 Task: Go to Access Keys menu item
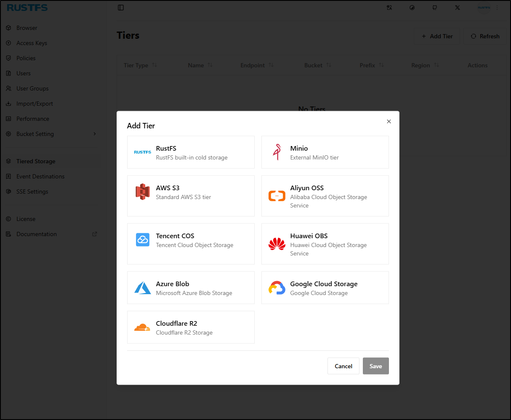point(32,43)
